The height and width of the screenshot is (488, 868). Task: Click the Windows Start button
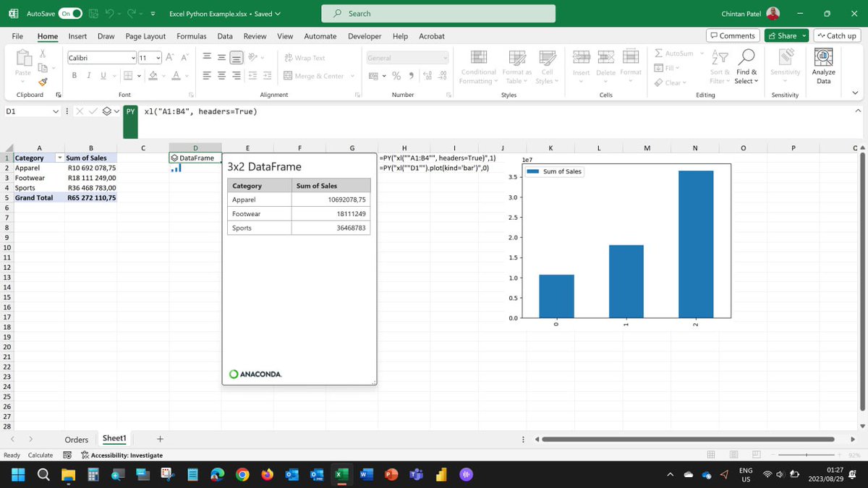tap(18, 474)
